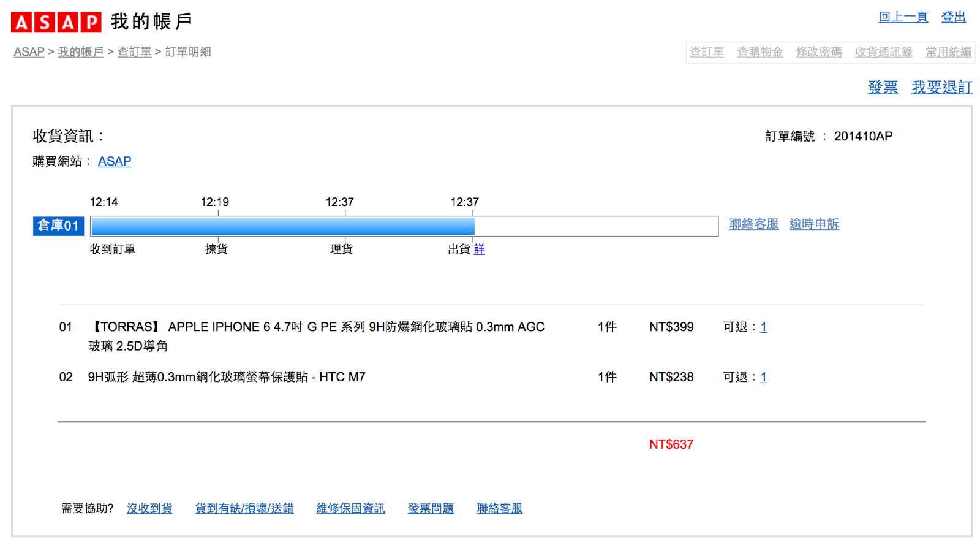Image resolution: width=980 pixels, height=545 pixels.
Task: Click the 倉庫01 warehouse badge
Action: click(x=58, y=226)
